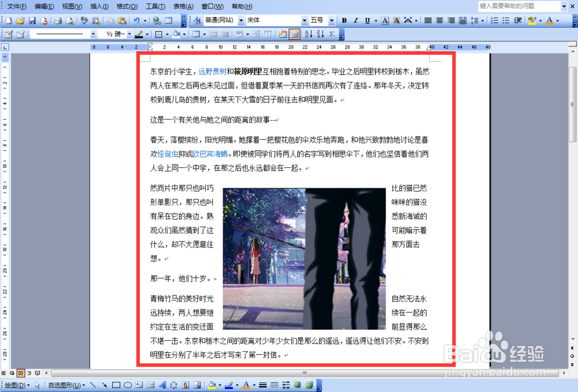
Task: Select the Rectangle shape tool
Action: [116, 386]
